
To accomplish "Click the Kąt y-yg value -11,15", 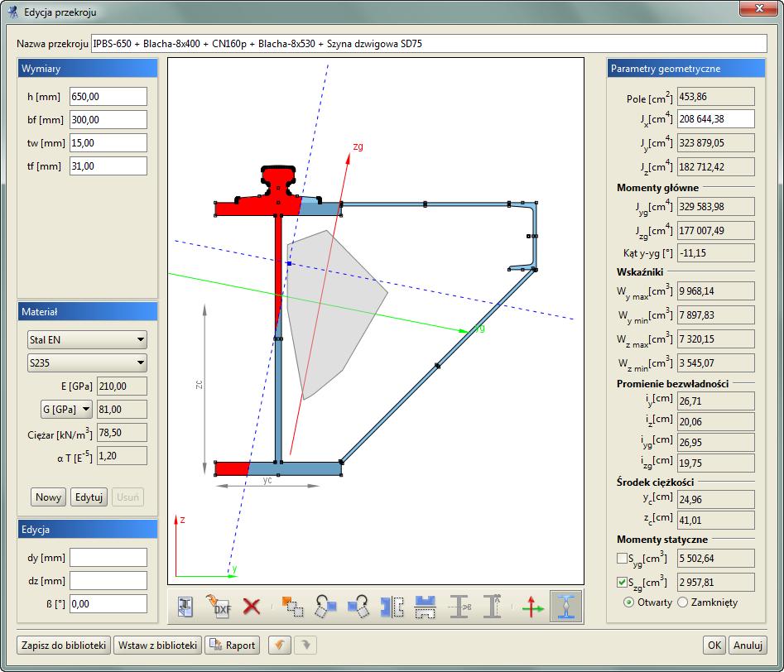I will [716, 252].
